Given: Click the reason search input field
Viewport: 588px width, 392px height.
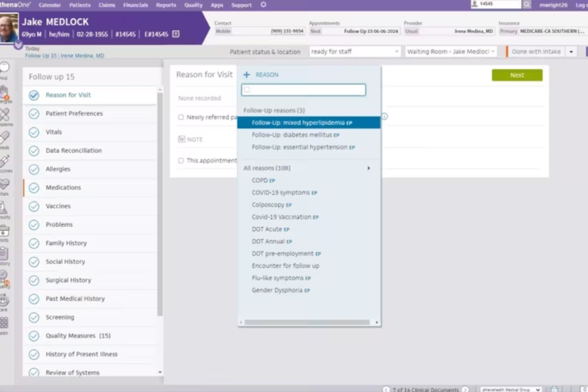Looking at the screenshot, I should click(x=304, y=90).
